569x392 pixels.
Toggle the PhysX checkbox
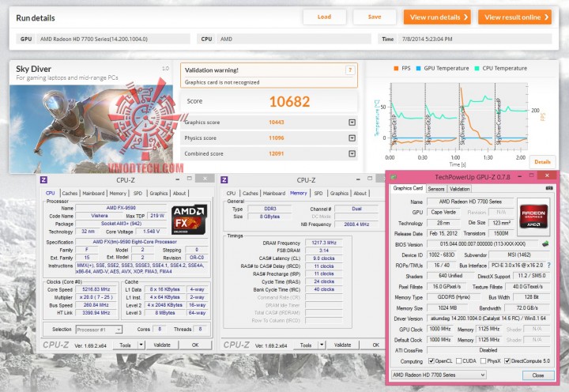[483, 361]
